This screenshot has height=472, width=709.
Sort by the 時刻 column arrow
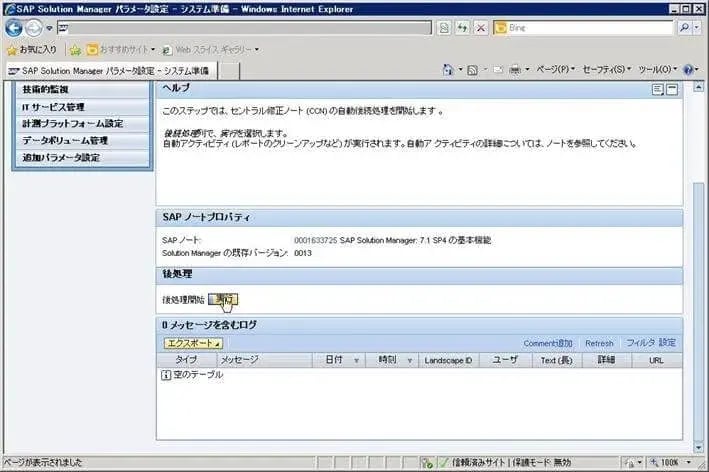[x=410, y=361]
